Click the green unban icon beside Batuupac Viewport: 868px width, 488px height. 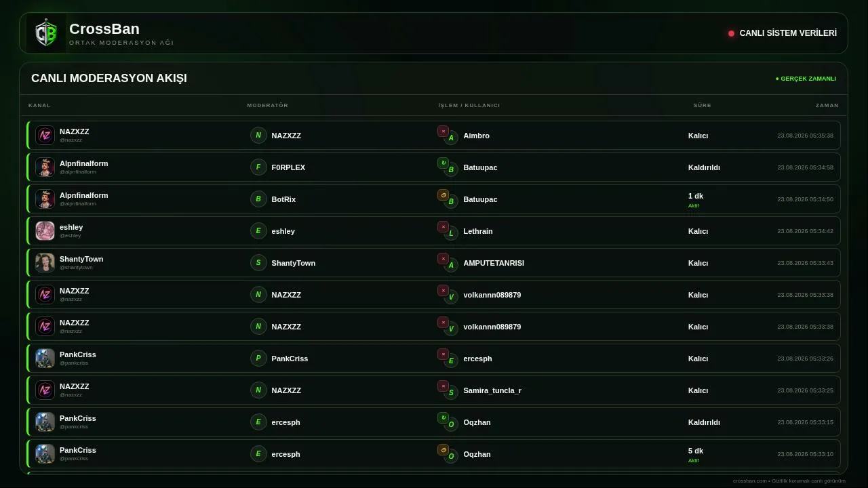click(443, 163)
